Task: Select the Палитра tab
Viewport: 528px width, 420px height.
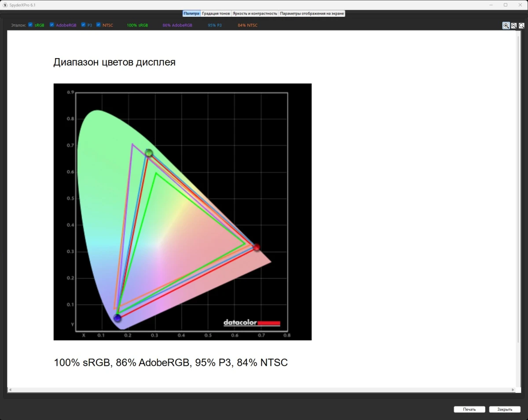Action: click(x=191, y=14)
